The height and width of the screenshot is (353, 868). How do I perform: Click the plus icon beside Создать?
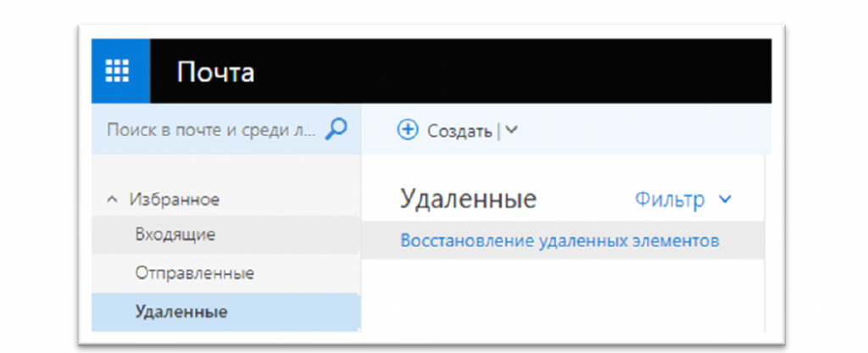(408, 130)
